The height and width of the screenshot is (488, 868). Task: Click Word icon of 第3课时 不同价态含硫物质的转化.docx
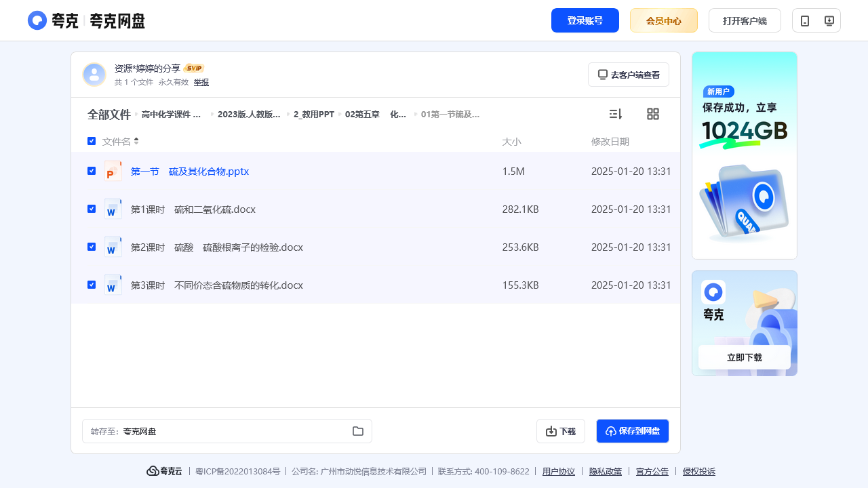113,285
